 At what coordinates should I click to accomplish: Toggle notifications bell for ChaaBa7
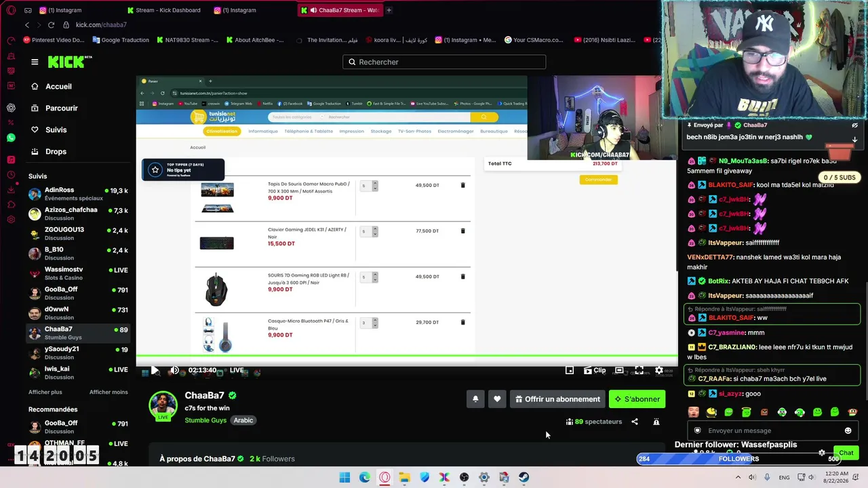475,399
